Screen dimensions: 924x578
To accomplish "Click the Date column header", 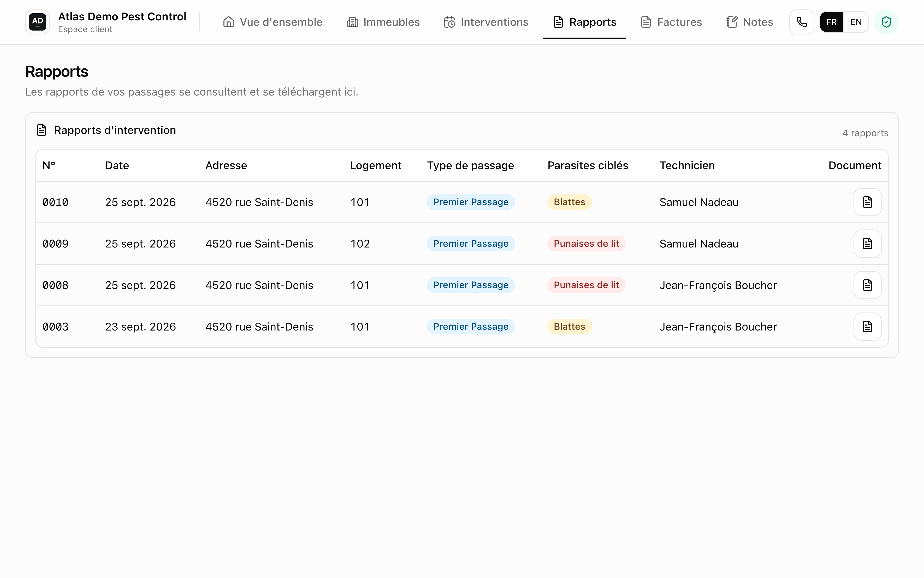I will (117, 166).
